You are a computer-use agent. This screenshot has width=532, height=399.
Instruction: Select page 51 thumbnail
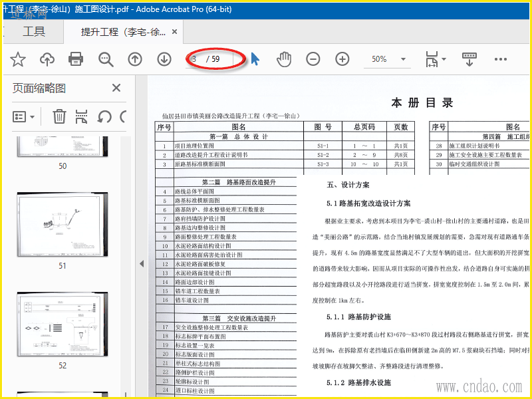point(63,224)
